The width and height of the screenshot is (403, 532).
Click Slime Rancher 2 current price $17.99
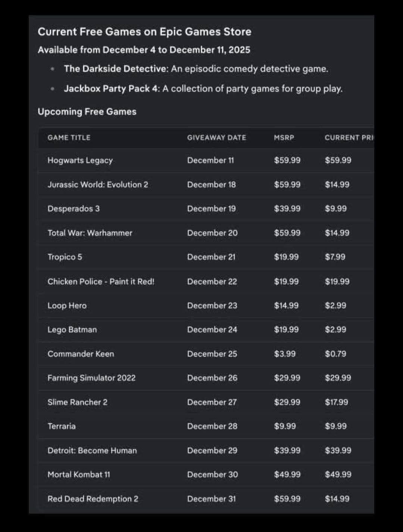336,402
